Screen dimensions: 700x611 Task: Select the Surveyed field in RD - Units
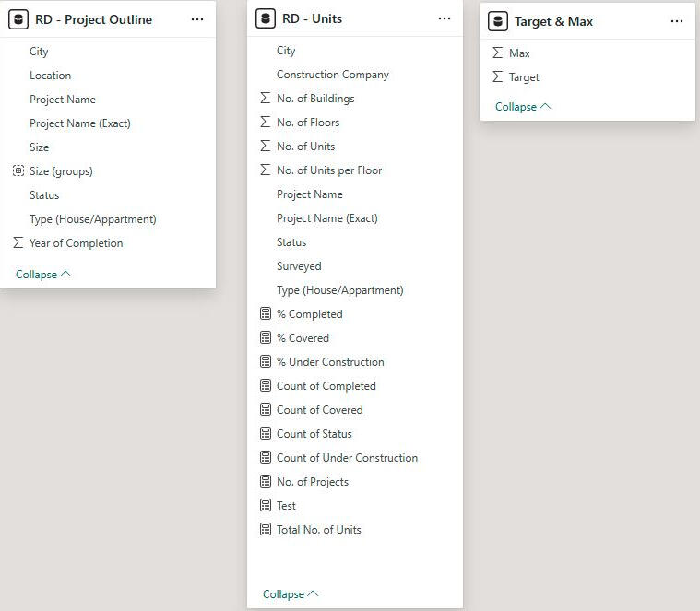click(x=299, y=266)
